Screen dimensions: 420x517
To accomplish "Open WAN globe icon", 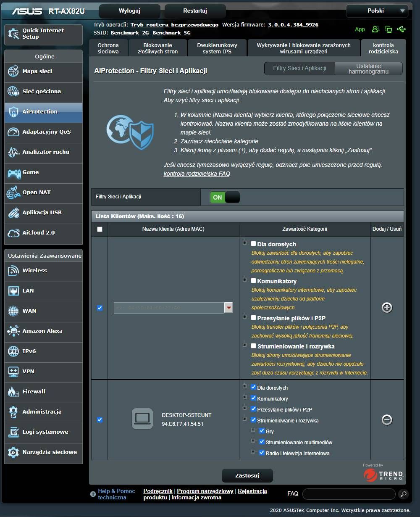I will (13, 311).
